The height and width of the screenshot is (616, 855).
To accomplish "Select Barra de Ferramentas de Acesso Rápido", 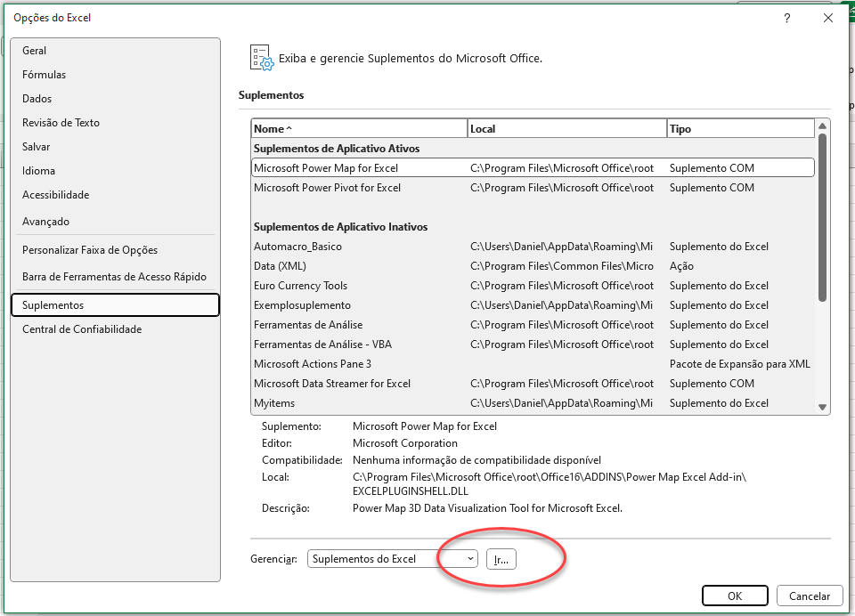I will [x=114, y=276].
